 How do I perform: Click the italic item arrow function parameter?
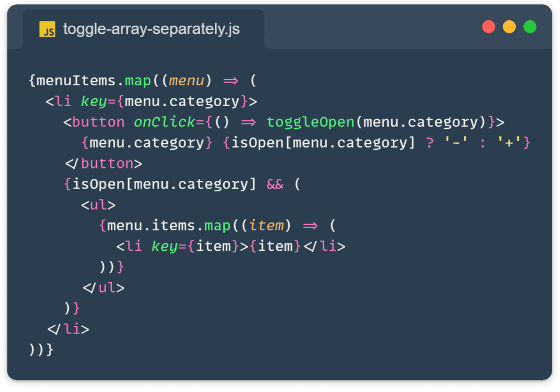(266, 225)
